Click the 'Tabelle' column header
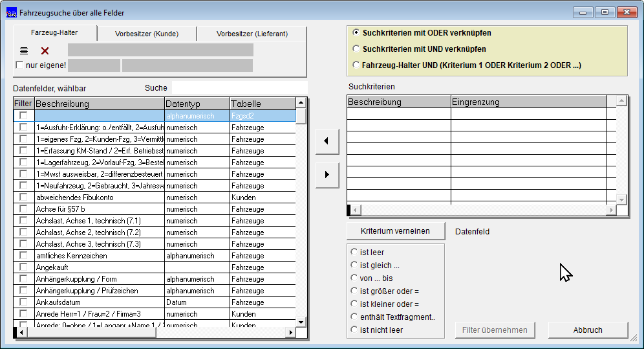 (263, 104)
